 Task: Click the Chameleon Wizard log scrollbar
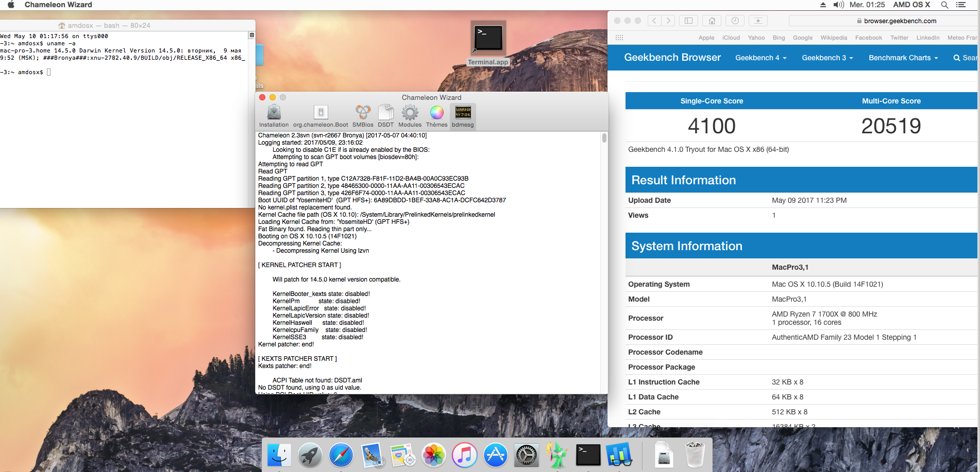(604, 138)
